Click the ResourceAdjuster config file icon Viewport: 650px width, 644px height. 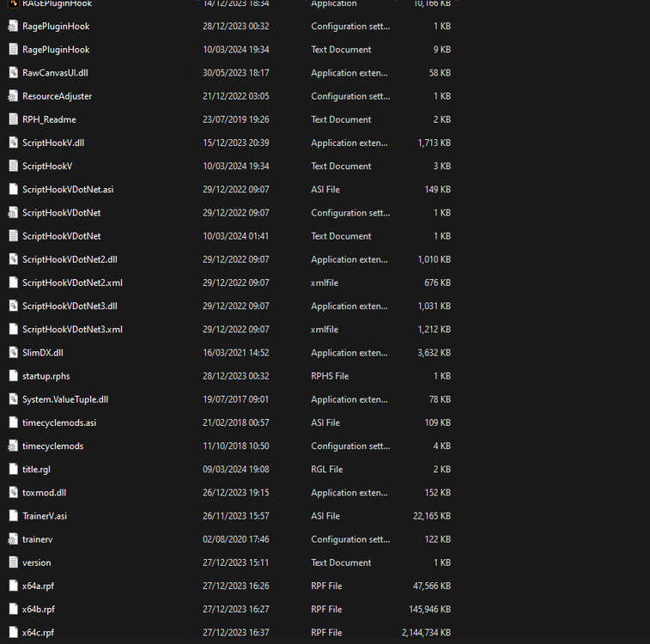13,96
